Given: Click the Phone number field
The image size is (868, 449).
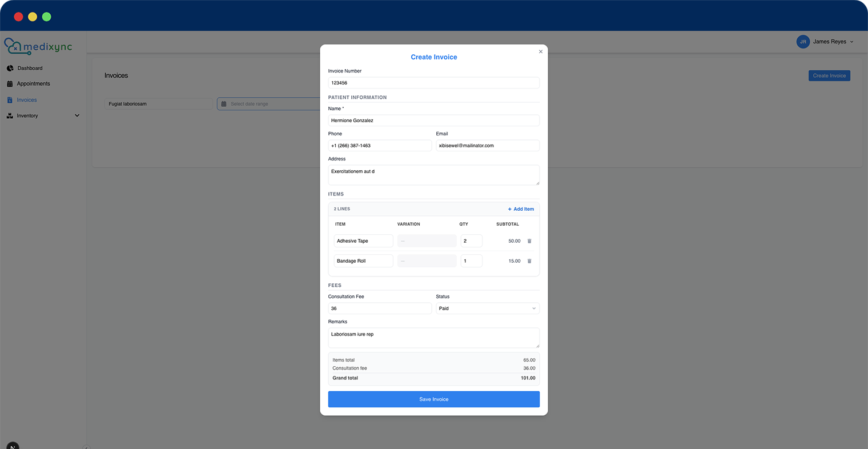Looking at the screenshot, I should point(380,146).
